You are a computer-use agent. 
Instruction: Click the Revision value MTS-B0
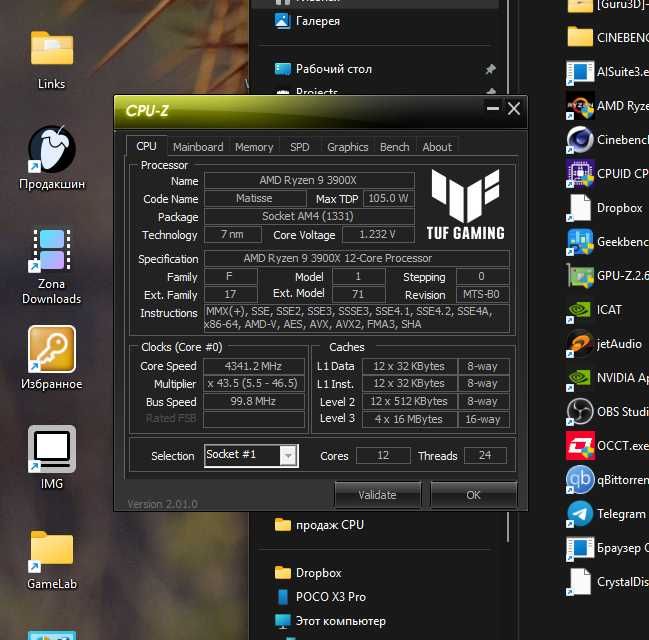point(482,294)
